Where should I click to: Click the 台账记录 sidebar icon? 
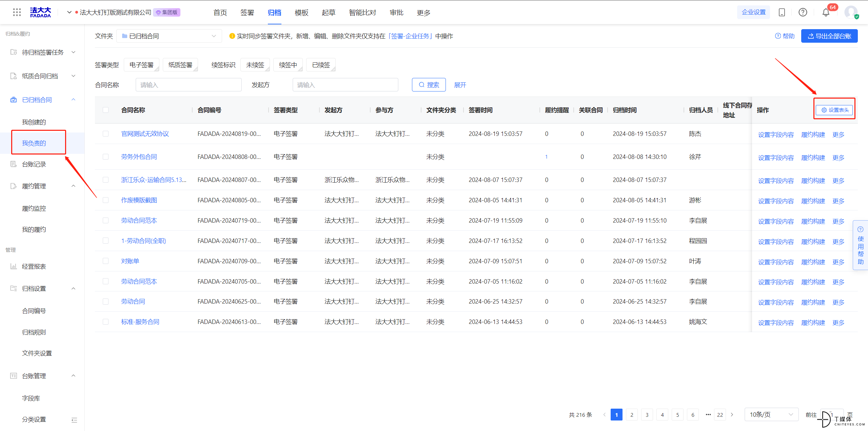14,164
